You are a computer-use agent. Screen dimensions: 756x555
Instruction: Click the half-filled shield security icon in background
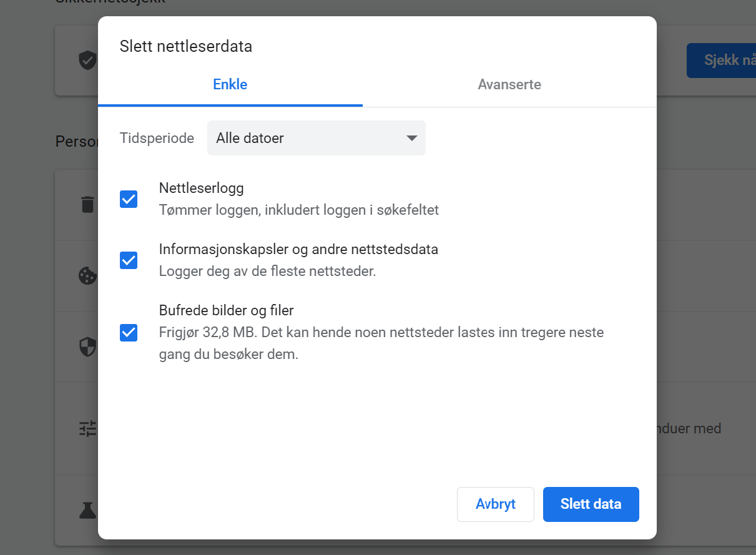click(x=88, y=346)
